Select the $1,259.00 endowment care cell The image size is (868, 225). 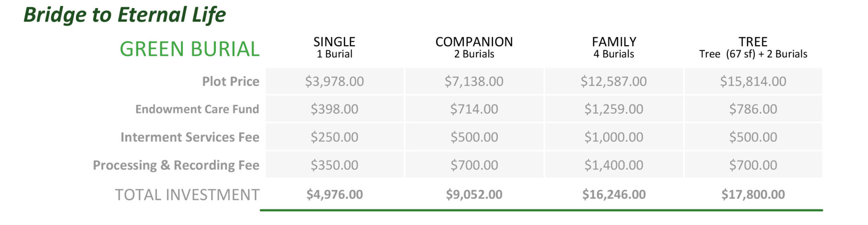pyautogui.click(x=614, y=109)
